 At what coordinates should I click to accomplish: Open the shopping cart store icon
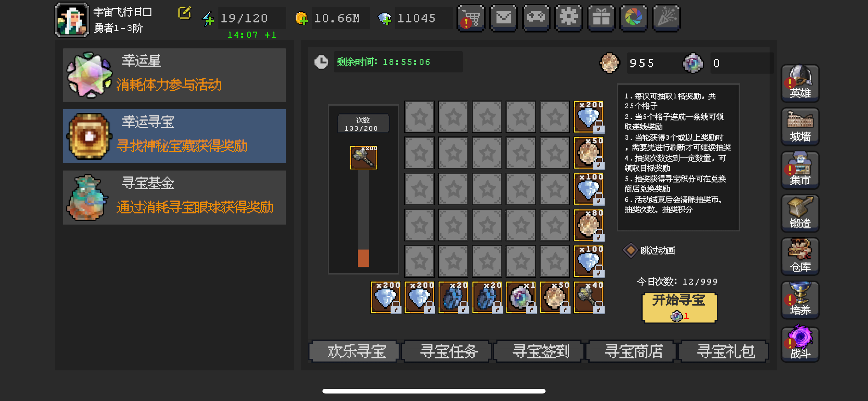coord(471,18)
